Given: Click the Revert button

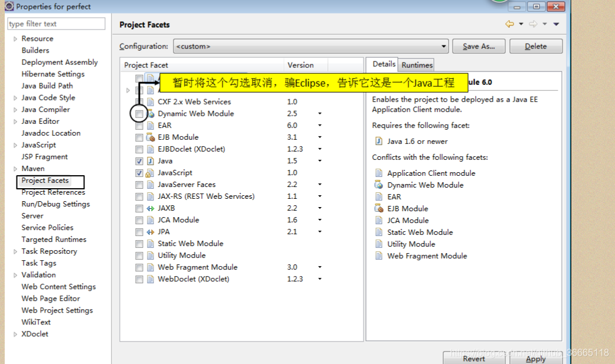Looking at the screenshot, I should tap(474, 358).
